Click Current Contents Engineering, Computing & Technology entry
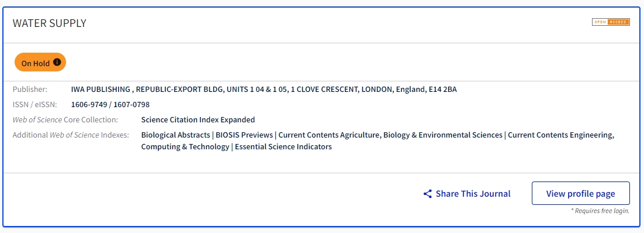The width and height of the screenshot is (644, 233). 378,141
